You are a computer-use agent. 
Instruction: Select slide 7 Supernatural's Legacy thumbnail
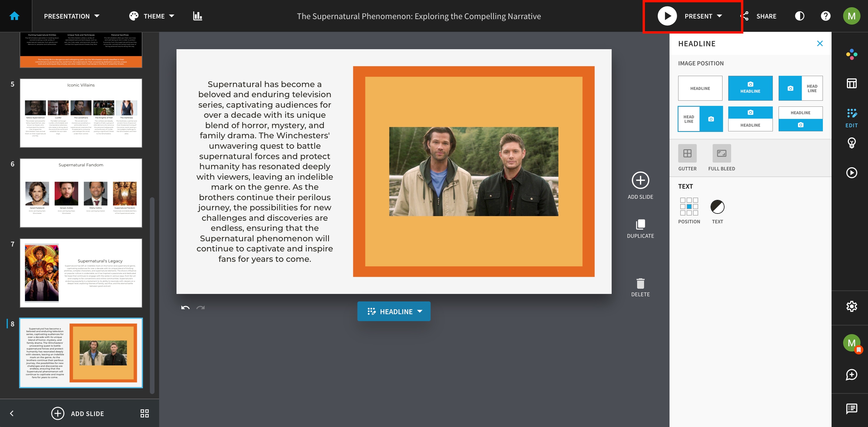pos(81,273)
